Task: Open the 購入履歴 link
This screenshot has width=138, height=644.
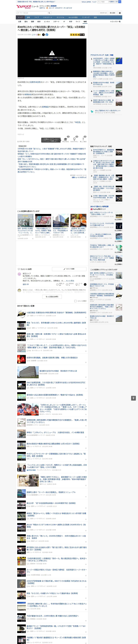Action: (112, 13)
